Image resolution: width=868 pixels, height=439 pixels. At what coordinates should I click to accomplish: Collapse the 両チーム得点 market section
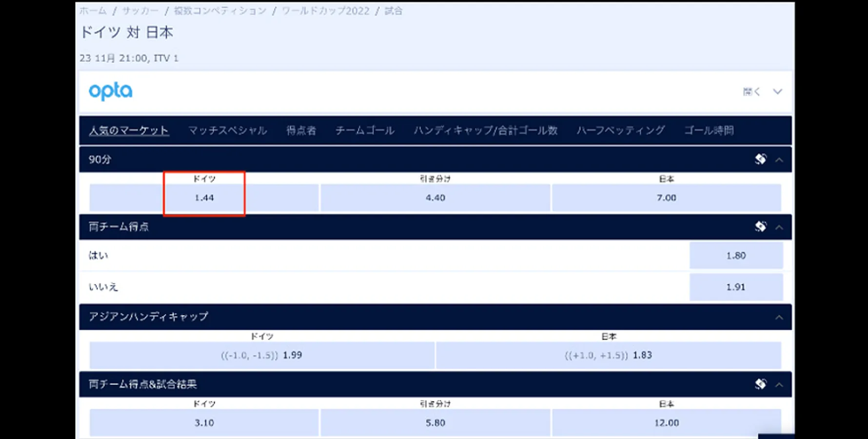click(x=779, y=227)
